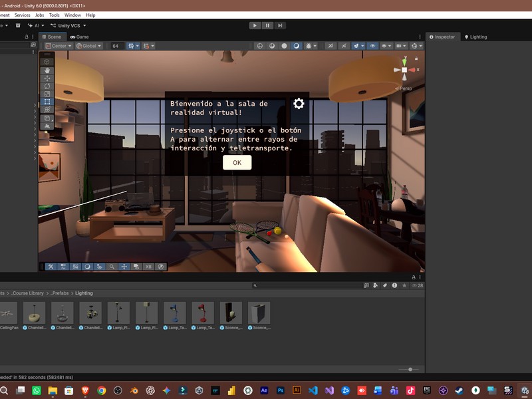Open the Project panel three-dot menu
The width and height of the screenshot is (532, 399).
coord(420,277)
